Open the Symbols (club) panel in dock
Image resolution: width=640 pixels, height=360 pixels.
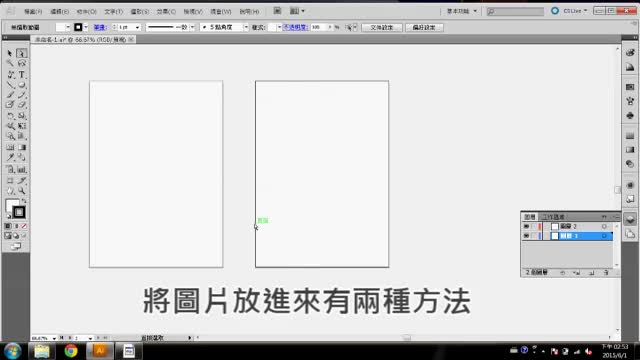[630, 116]
